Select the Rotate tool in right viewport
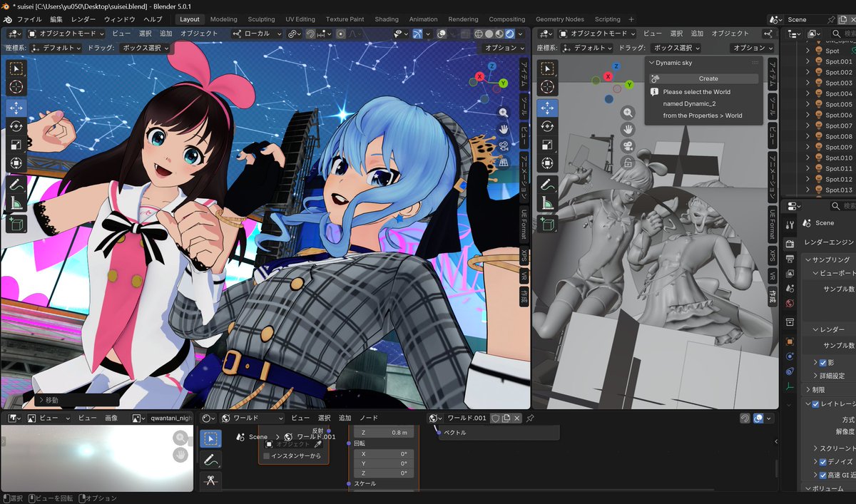This screenshot has width=856, height=504. [548, 126]
